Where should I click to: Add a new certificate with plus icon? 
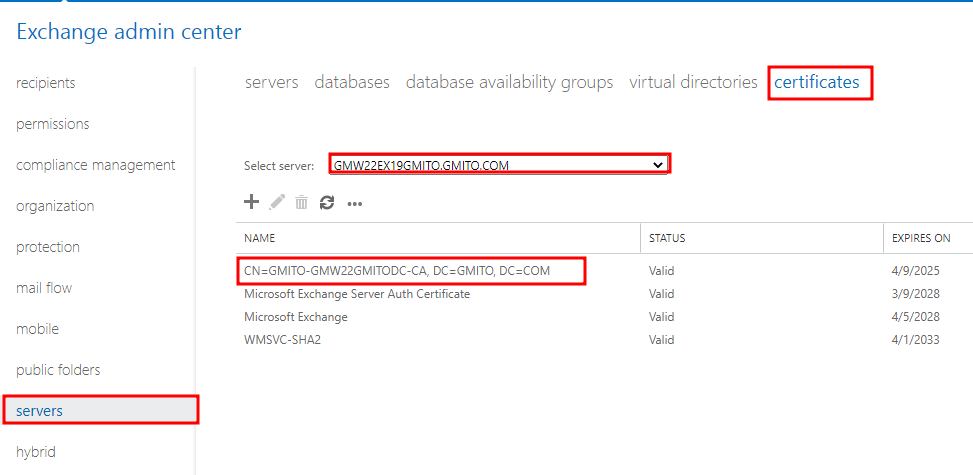pyautogui.click(x=251, y=202)
